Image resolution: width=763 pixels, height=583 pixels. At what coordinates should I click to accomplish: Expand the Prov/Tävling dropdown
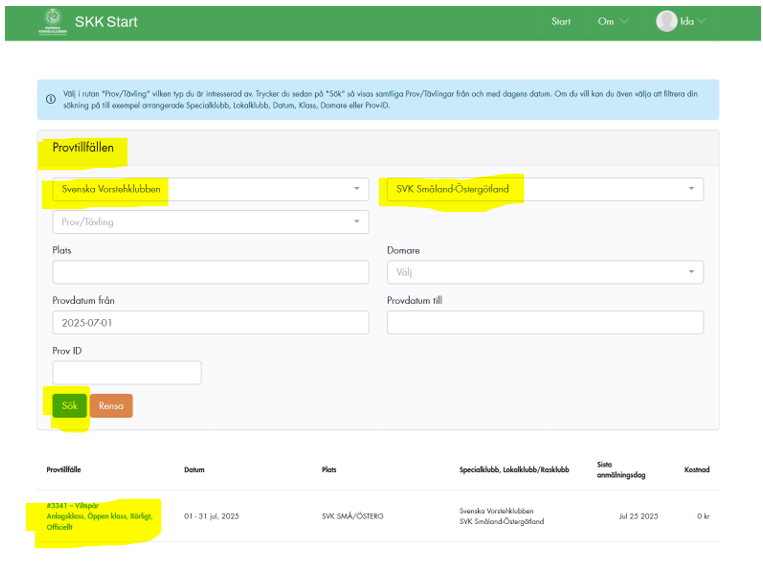tap(211, 222)
